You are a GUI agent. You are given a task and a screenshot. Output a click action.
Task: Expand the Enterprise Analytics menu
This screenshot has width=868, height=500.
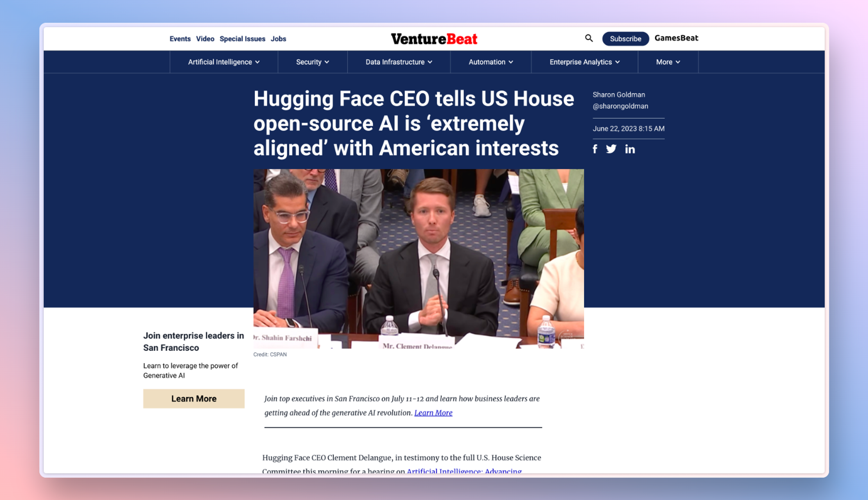[584, 62]
